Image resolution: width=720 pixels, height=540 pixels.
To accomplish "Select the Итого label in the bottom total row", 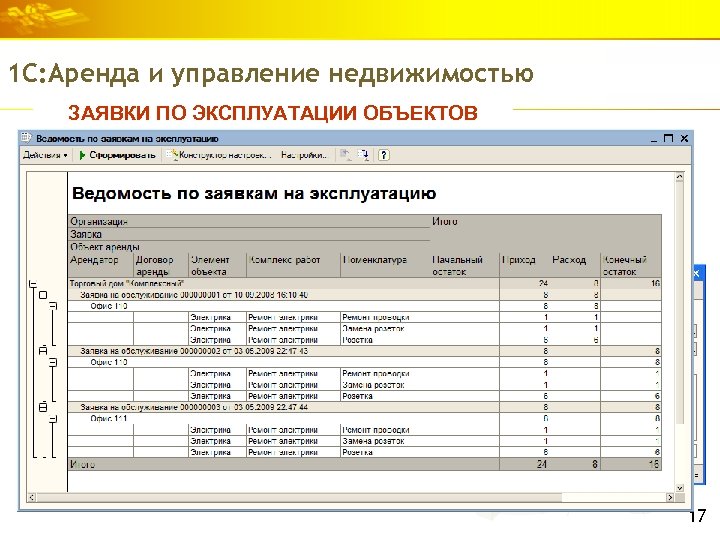I will 82,464.
